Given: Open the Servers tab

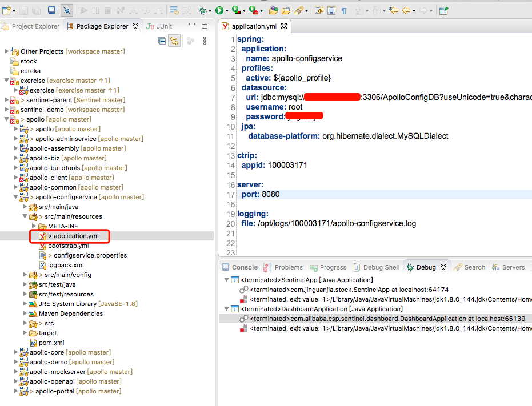Looking at the screenshot, I should coord(508,267).
